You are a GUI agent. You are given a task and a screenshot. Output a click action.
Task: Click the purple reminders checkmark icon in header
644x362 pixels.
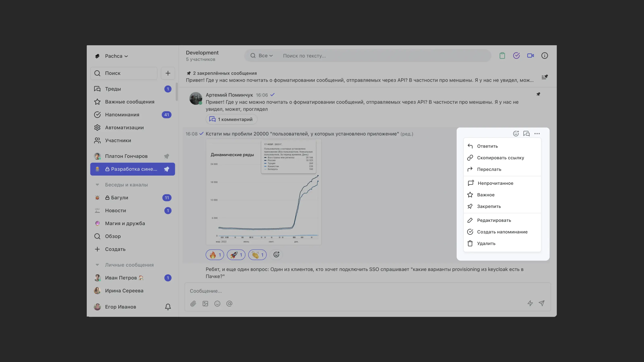tap(516, 56)
